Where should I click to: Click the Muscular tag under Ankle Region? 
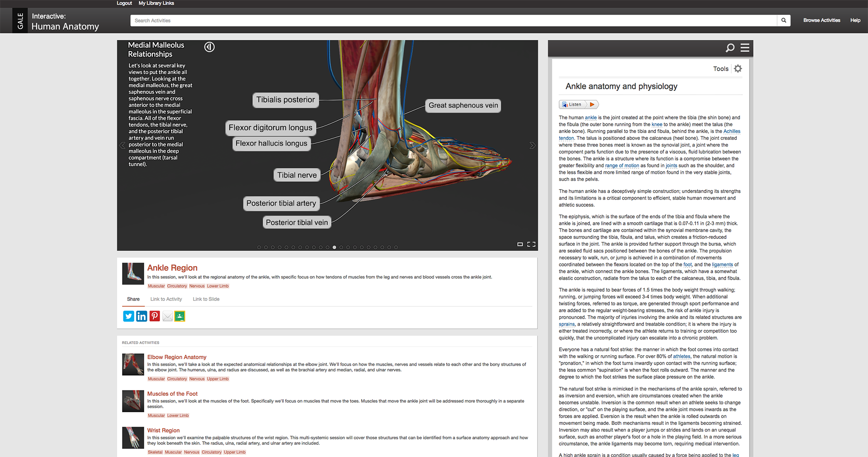pos(156,286)
